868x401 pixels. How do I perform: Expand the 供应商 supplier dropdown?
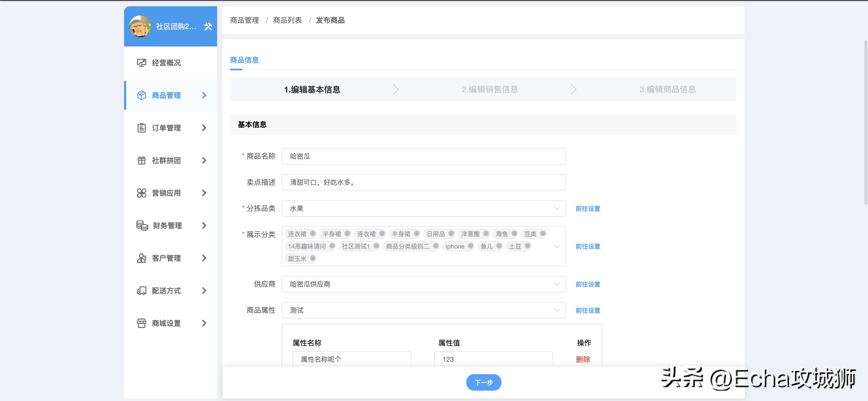[557, 284]
